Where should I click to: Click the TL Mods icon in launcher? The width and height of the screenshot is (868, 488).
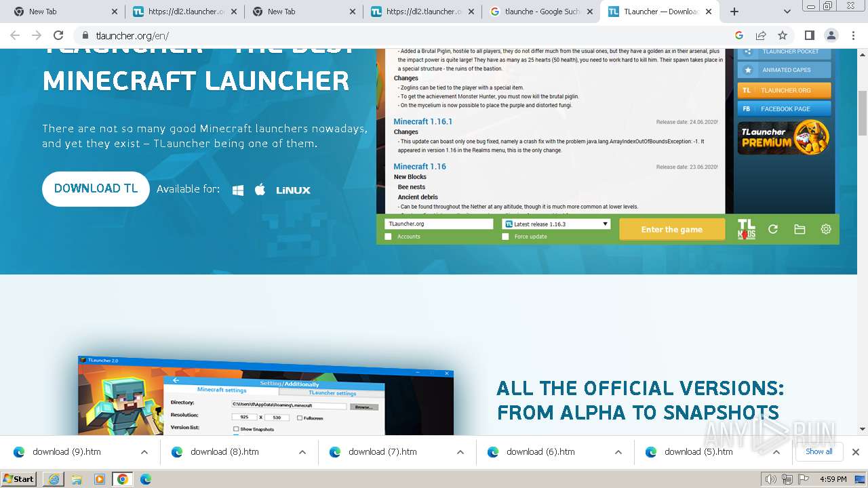pos(746,229)
